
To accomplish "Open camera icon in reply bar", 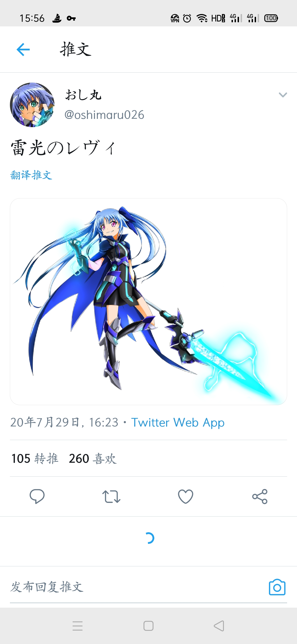I will 277,587.
